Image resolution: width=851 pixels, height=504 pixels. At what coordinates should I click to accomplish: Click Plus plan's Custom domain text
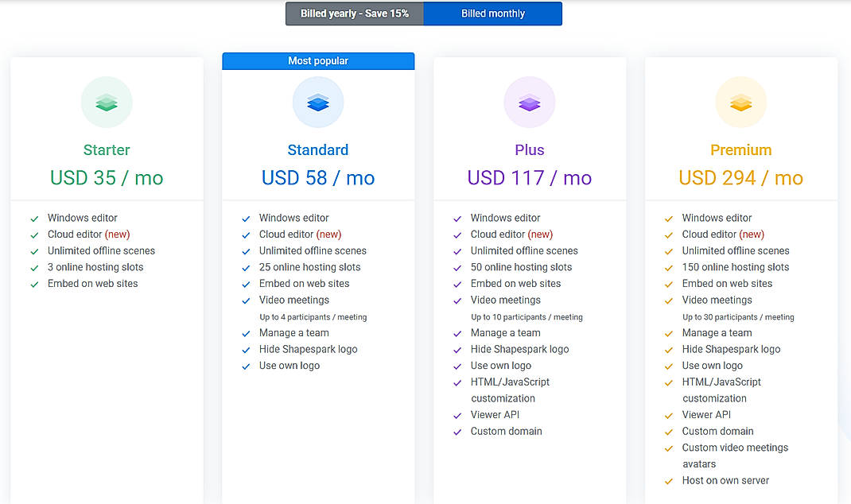[507, 432]
